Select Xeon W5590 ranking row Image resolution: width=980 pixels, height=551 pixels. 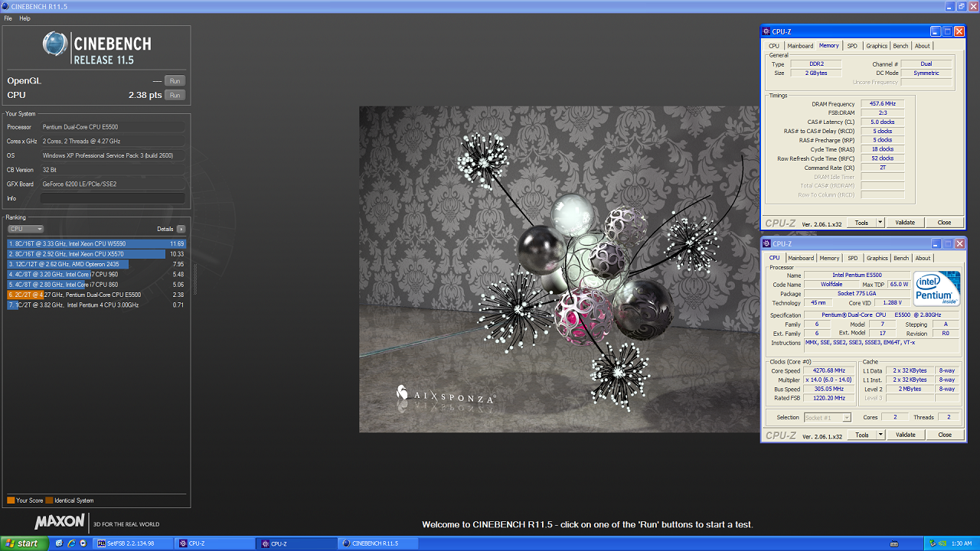[x=96, y=243]
